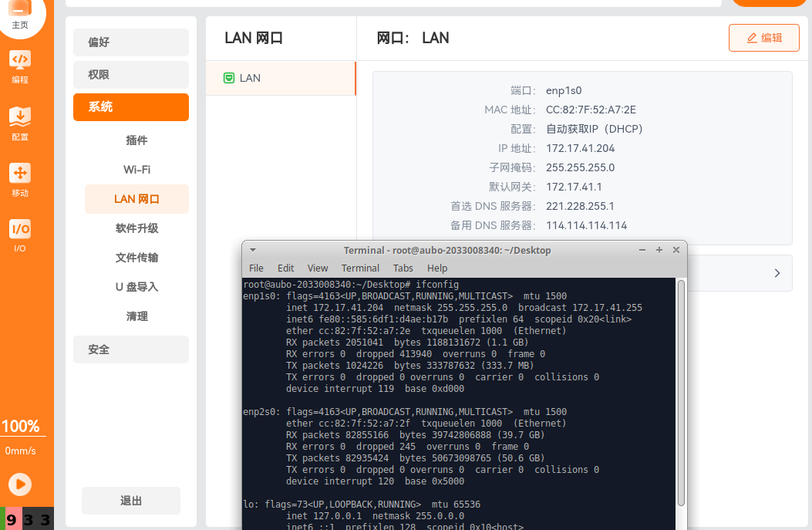Open the terminal Tabs menu
Image resolution: width=812 pixels, height=530 pixels.
tap(403, 268)
